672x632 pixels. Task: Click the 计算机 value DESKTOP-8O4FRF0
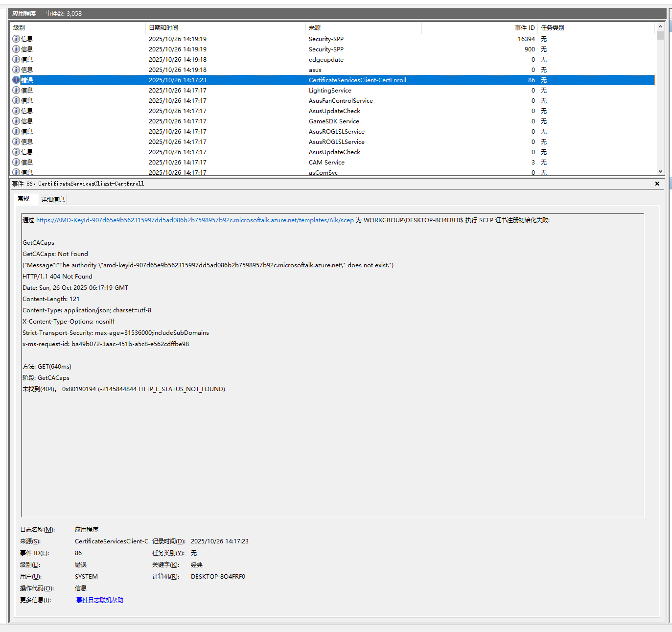[x=218, y=577]
